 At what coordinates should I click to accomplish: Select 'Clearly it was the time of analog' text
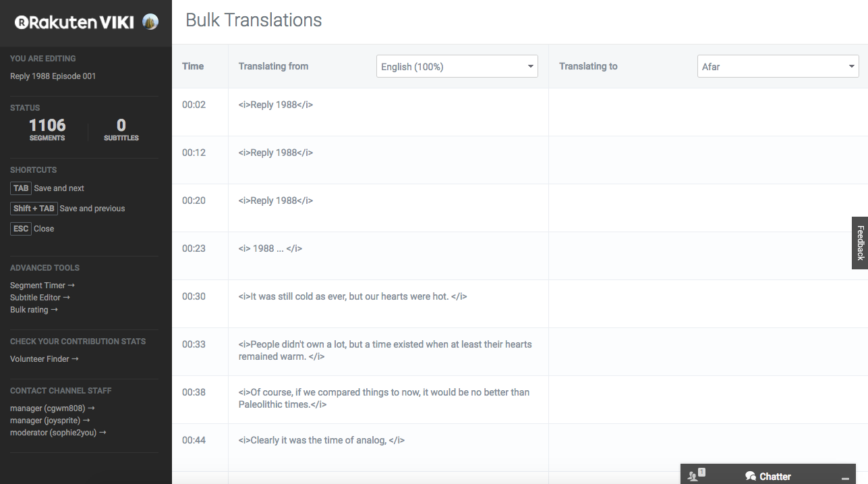pos(322,440)
